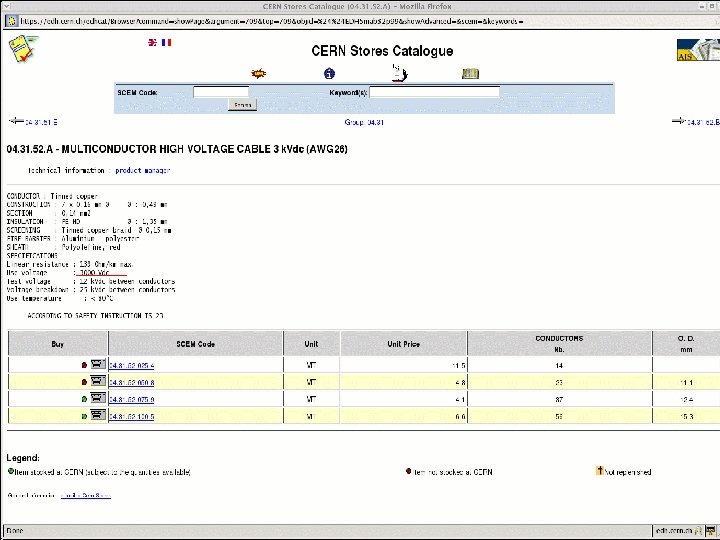Click the status bar icon beside the padlock
Image resolution: width=720 pixels, height=540 pixels.
(711, 531)
